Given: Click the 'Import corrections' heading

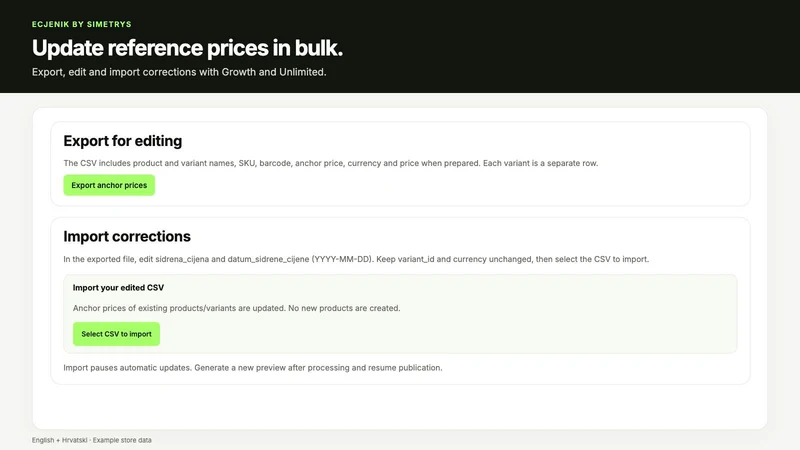Looking at the screenshot, I should (x=127, y=236).
